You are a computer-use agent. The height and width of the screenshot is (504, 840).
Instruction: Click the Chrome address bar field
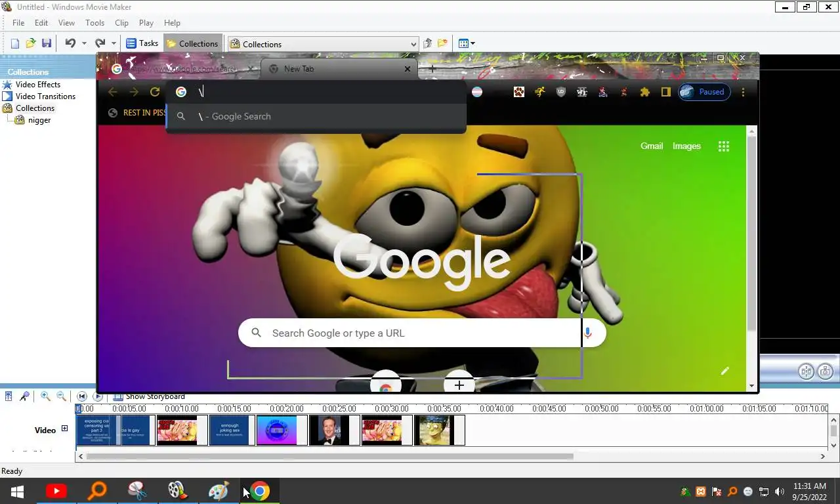316,92
